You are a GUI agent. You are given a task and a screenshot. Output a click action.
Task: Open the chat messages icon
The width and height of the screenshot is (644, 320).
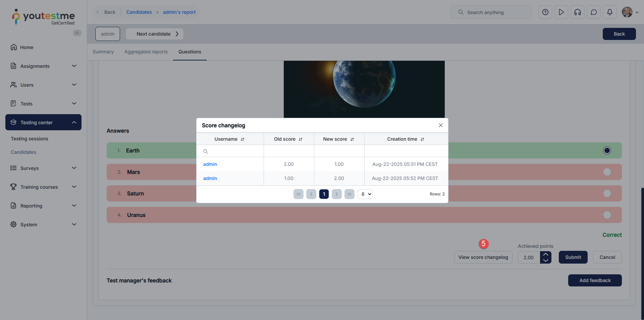pos(593,12)
